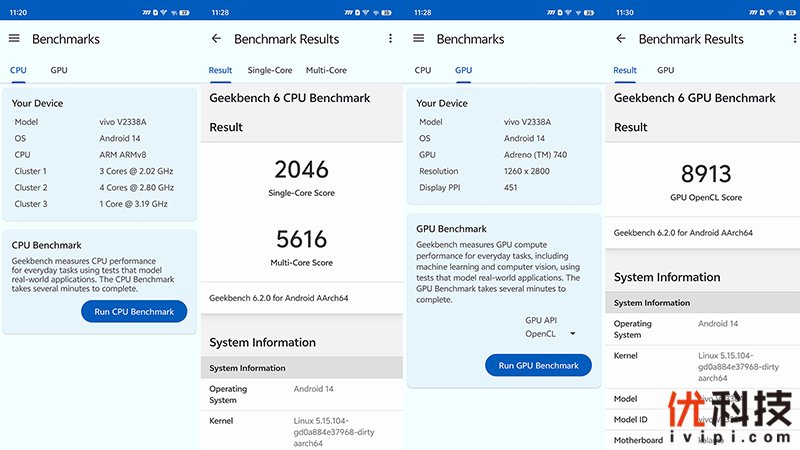Switch to the Multi-Core tab
The width and height of the screenshot is (800, 450).
tap(326, 70)
